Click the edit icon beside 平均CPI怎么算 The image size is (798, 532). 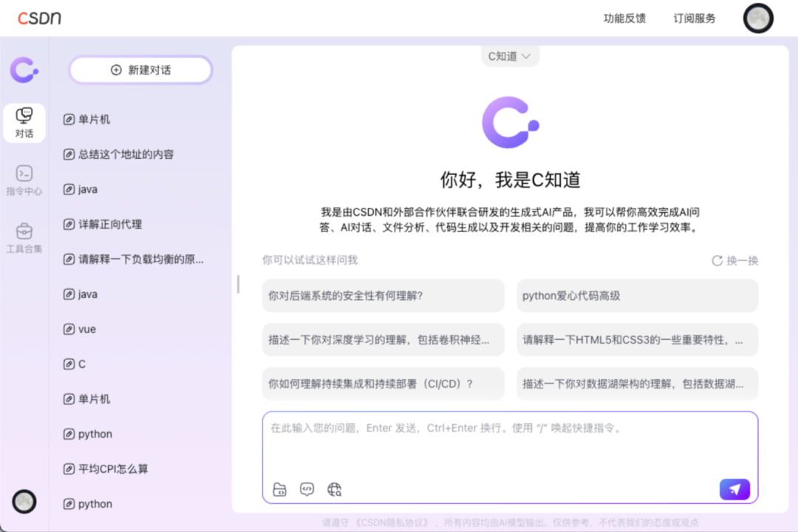click(x=69, y=469)
